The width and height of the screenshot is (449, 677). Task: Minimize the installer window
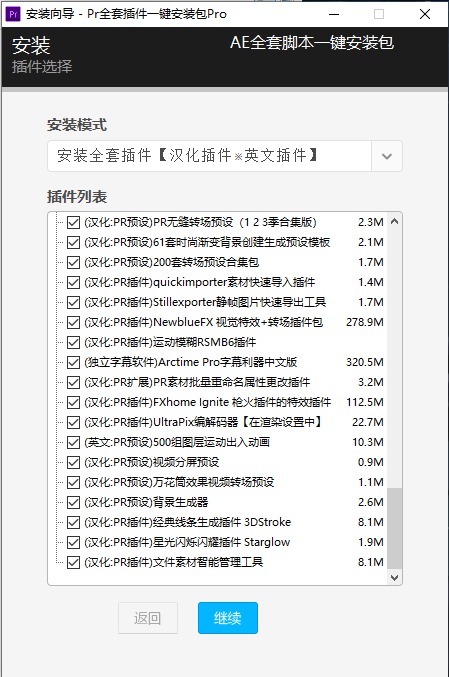pos(334,14)
